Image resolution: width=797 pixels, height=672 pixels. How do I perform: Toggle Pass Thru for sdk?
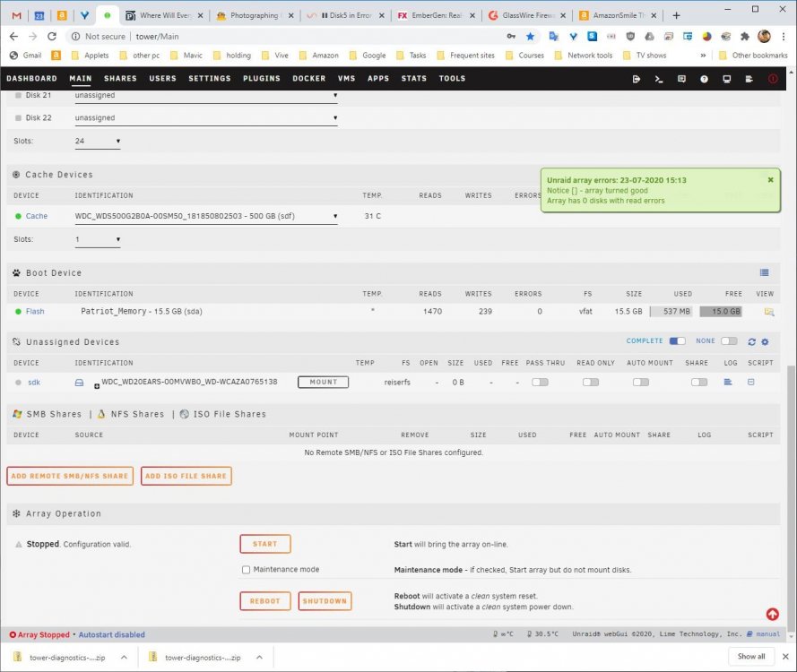[540, 382]
